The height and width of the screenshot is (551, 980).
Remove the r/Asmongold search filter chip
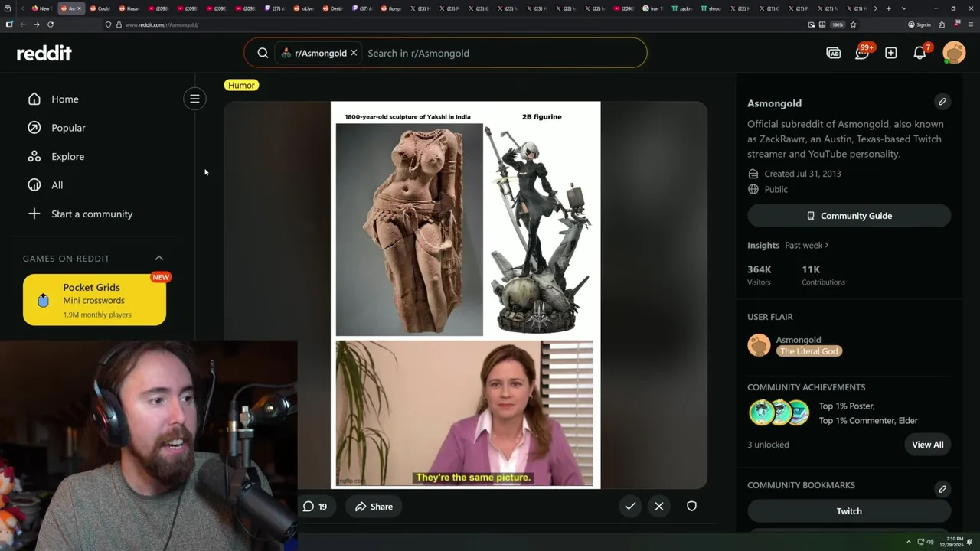point(354,53)
